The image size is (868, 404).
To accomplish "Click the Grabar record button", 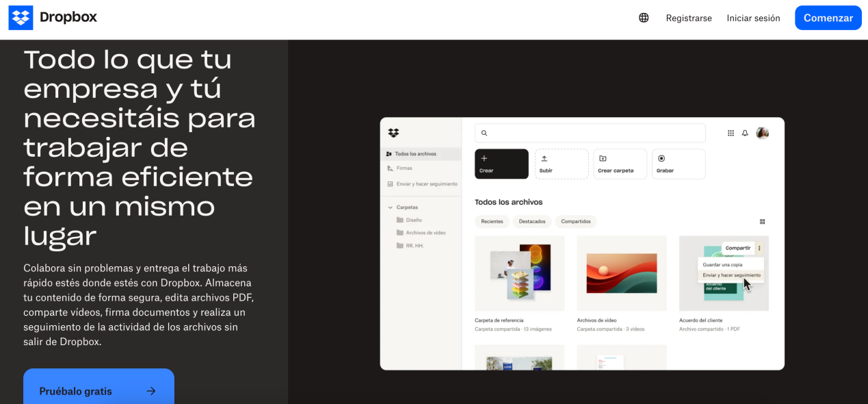I will point(679,164).
